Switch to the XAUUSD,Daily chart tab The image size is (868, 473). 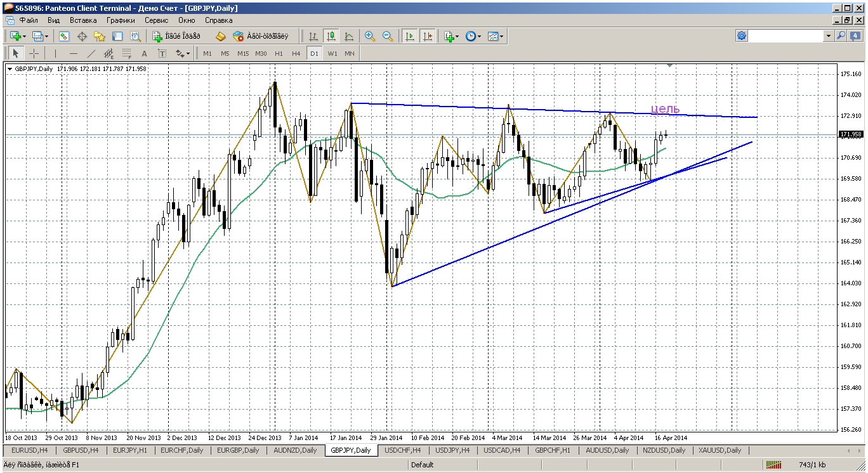tap(720, 450)
